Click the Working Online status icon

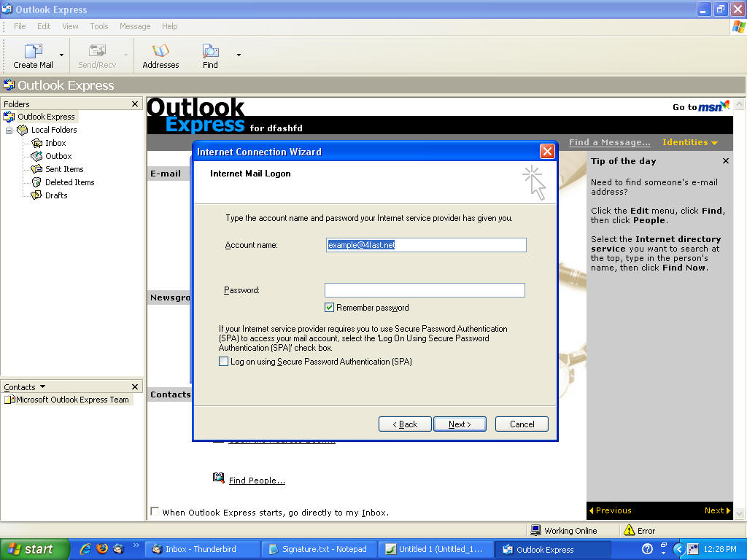pyautogui.click(x=535, y=531)
